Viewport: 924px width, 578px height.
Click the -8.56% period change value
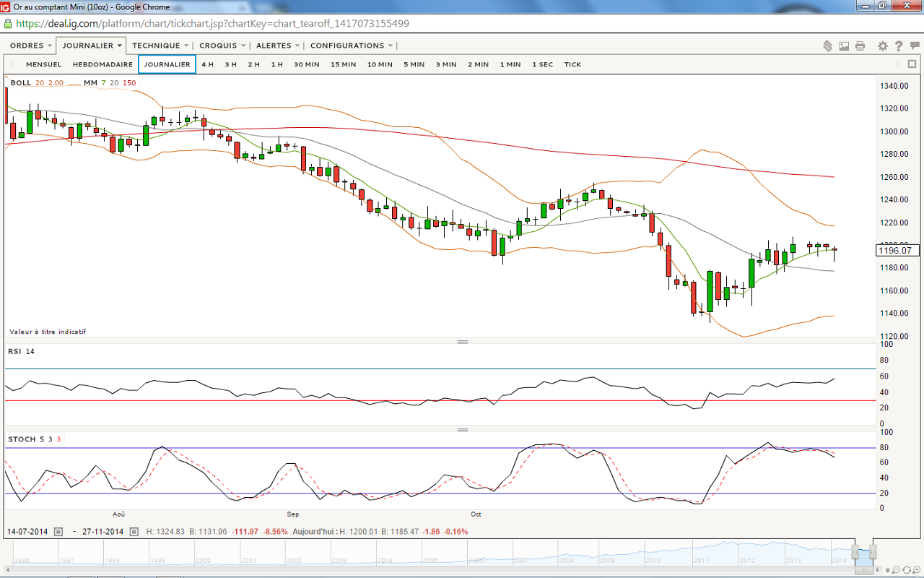pos(275,532)
